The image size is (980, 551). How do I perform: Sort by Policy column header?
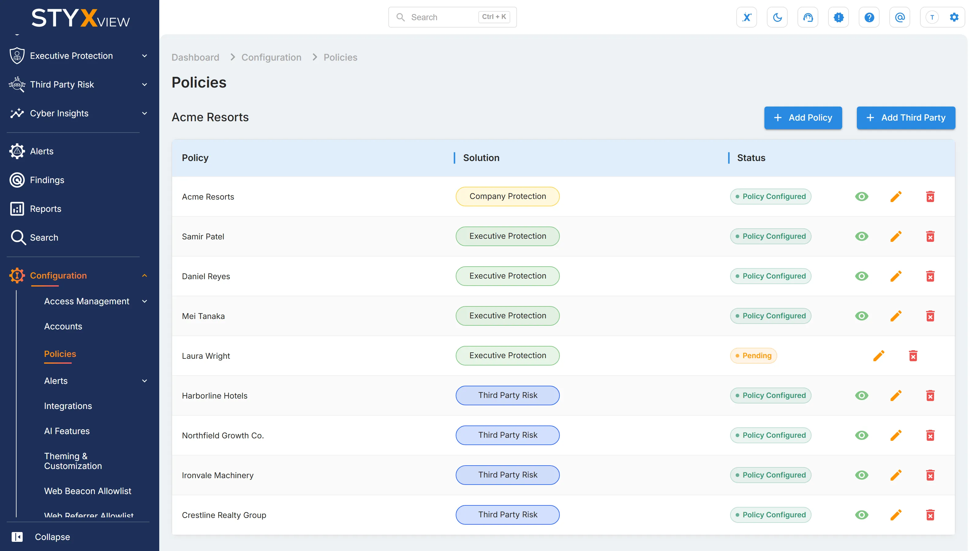[x=195, y=158]
